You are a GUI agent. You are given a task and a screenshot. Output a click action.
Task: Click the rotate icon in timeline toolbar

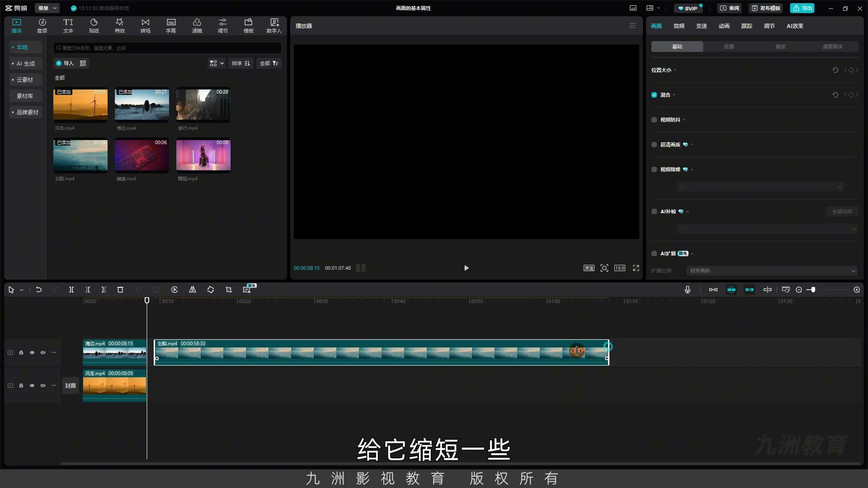211,290
